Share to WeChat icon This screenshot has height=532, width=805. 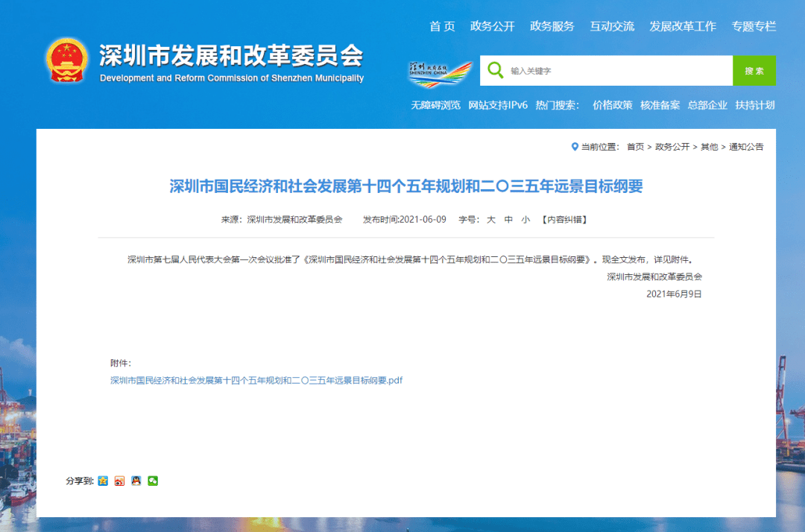[x=153, y=481]
